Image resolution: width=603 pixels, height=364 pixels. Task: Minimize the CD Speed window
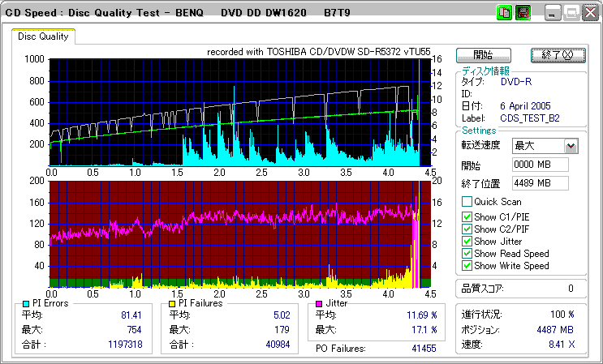(553, 13)
